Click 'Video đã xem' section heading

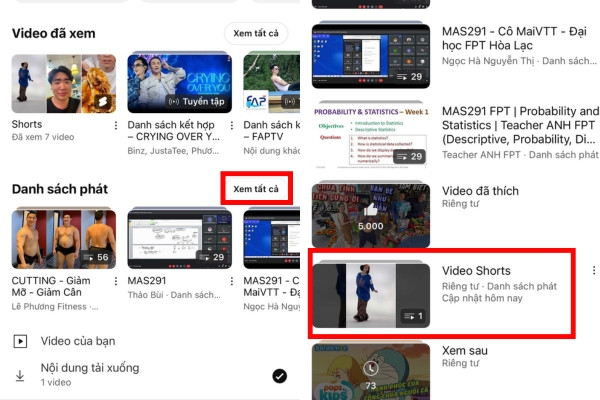click(x=54, y=33)
